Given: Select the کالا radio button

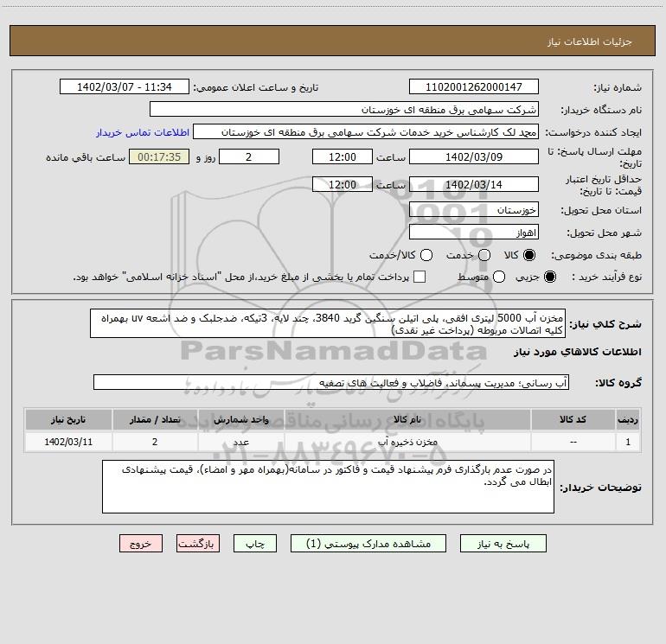Looking at the screenshot, I should [529, 255].
